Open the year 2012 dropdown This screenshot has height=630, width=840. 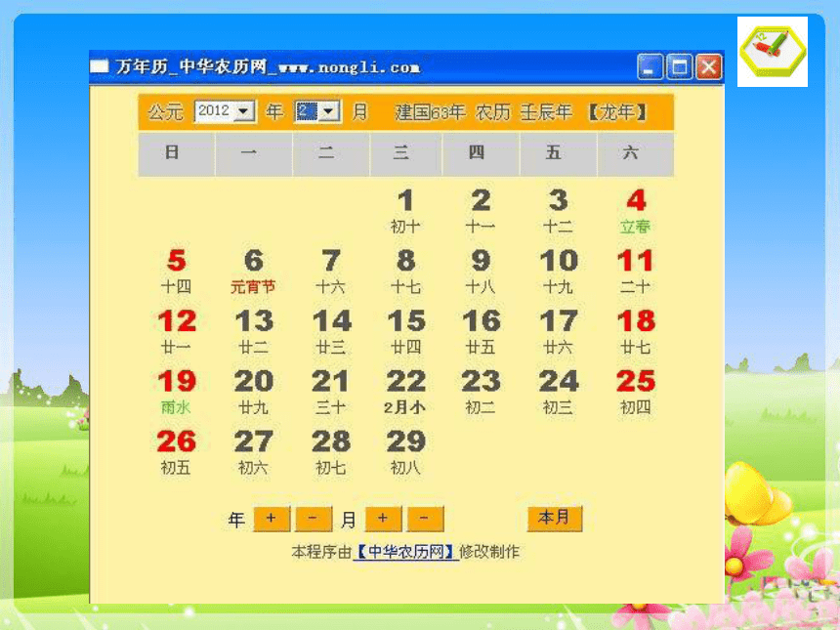tap(225, 111)
